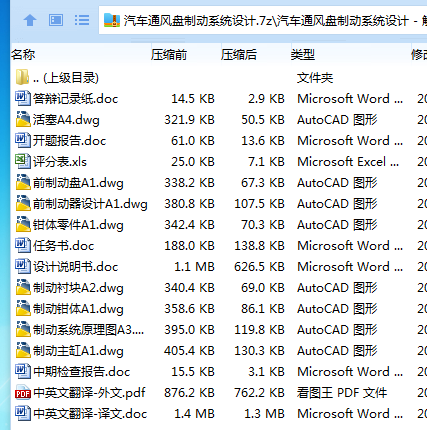Select the file 前制动器设计A1.dwg

[90, 204]
